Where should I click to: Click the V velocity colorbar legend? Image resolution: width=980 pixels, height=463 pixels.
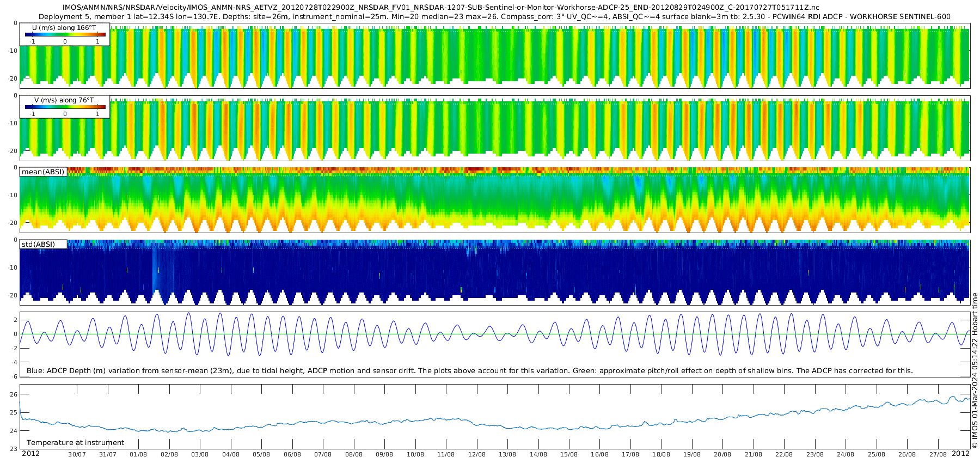[x=65, y=107]
